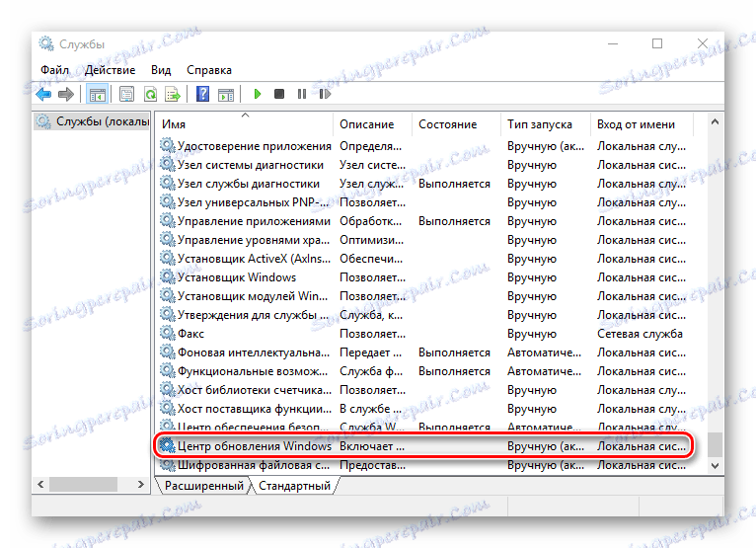Screen dimensions: 756x548
Task: Click Выполняется status of Узел службы диагностики
Action: (x=454, y=184)
